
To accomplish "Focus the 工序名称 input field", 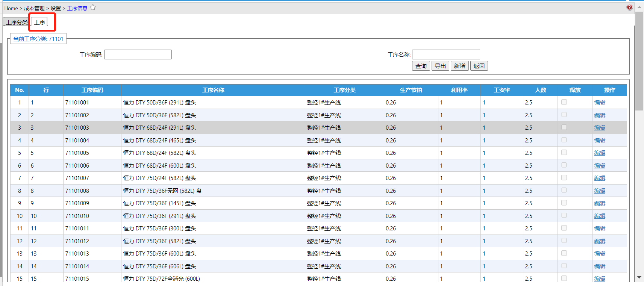I will point(446,54).
